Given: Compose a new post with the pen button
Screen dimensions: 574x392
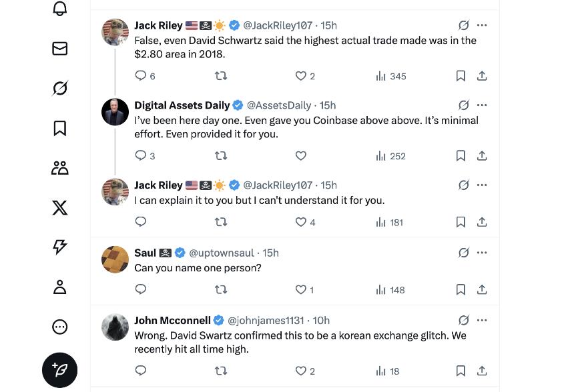Looking at the screenshot, I should click(60, 369).
